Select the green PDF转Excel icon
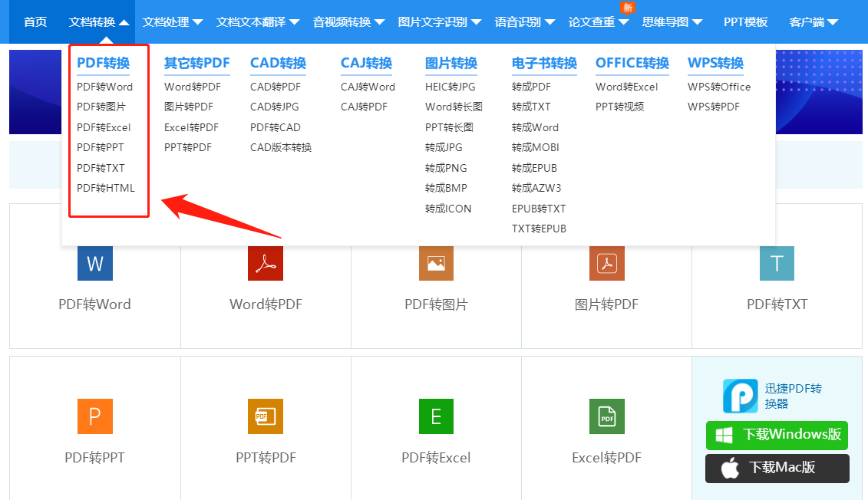868x500 pixels. pos(436,416)
